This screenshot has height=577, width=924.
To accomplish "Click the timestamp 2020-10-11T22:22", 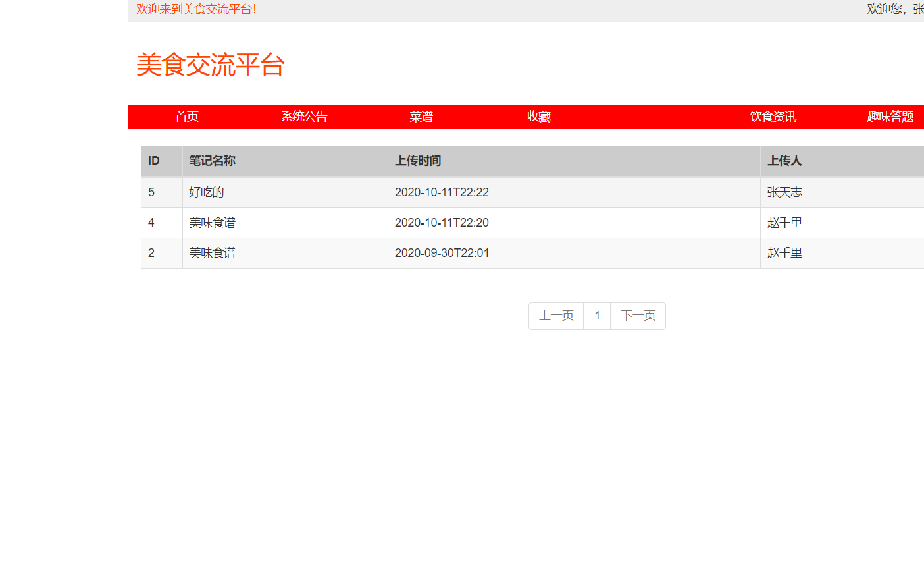I will pyautogui.click(x=442, y=192).
